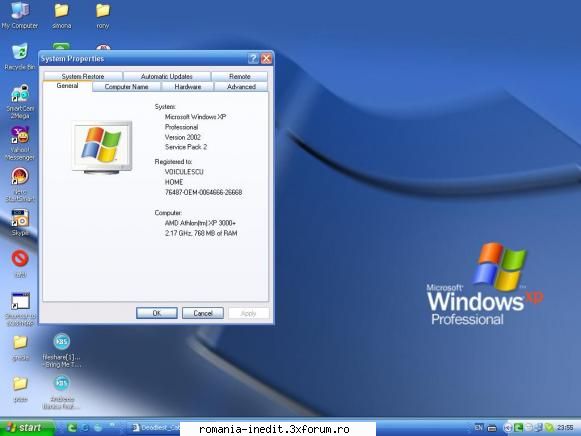Click the OK button
Viewport: 581px width, 436px height.
click(157, 313)
